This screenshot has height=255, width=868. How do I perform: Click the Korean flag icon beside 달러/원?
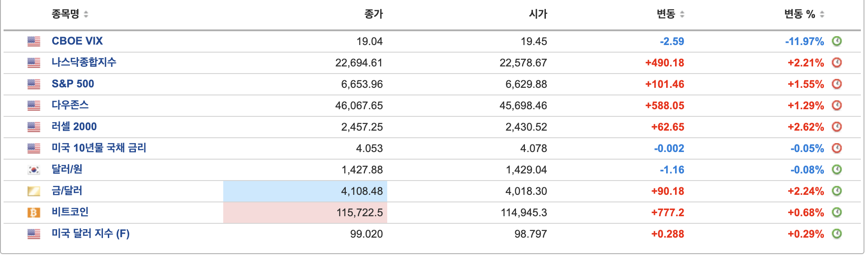[34, 170]
